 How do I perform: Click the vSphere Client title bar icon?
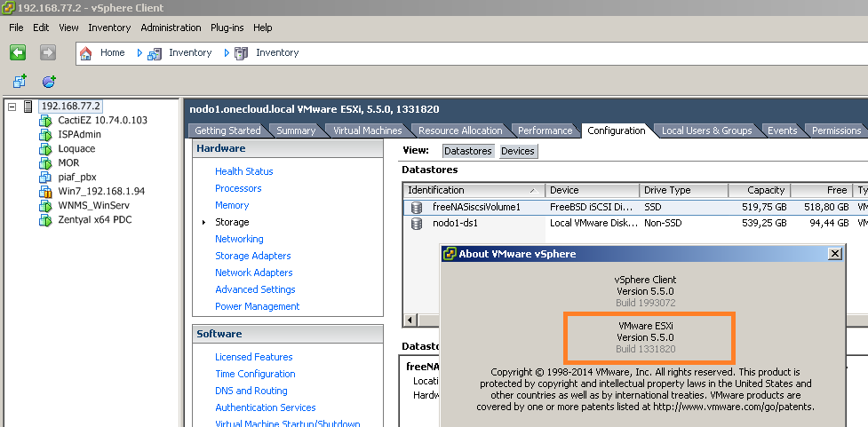coord(7,8)
